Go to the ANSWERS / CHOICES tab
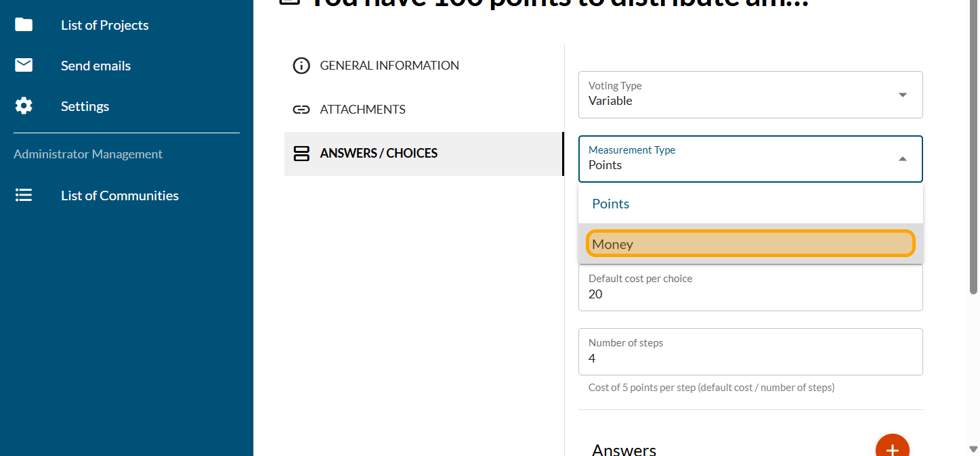Viewport: 980px width, 456px height. pos(379,154)
